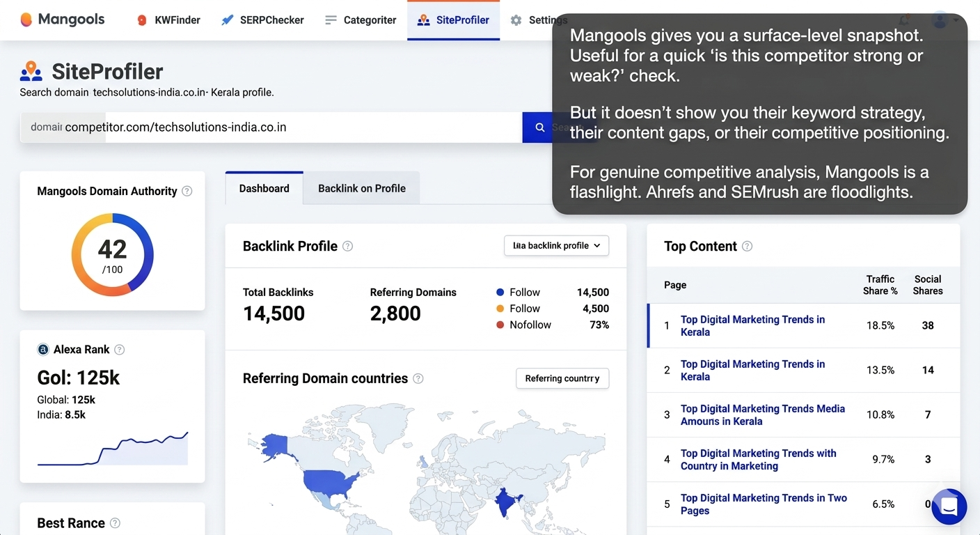Click United States on the world map
Viewport: 980px width, 535px height.
click(331, 482)
